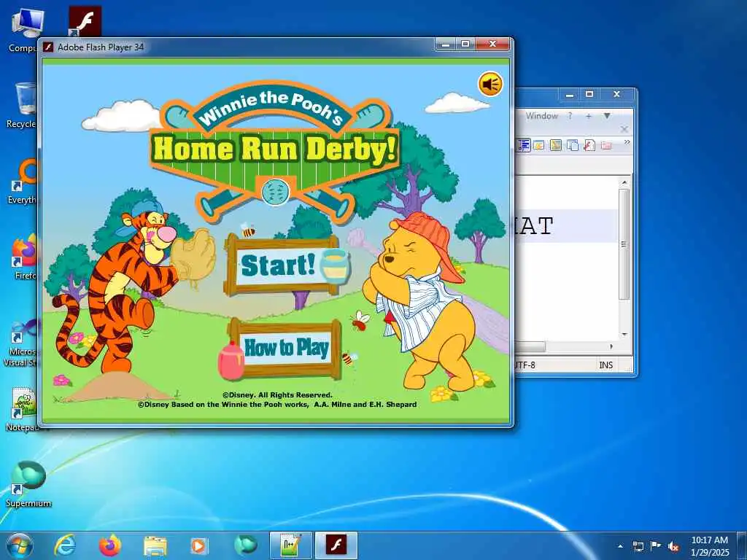Click the pink folder toolbar icon in Notepad++
The height and width of the screenshot is (560, 747).
click(606, 145)
